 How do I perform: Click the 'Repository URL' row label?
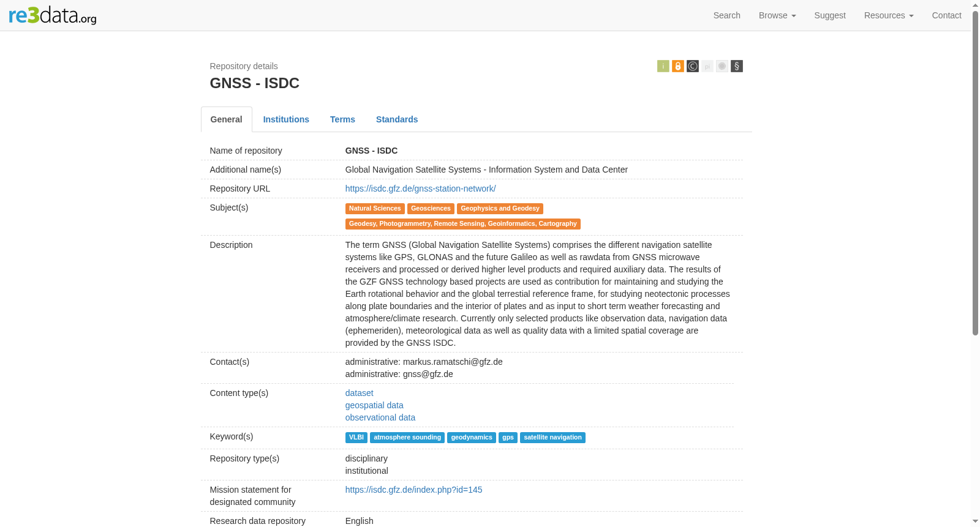[x=240, y=189]
